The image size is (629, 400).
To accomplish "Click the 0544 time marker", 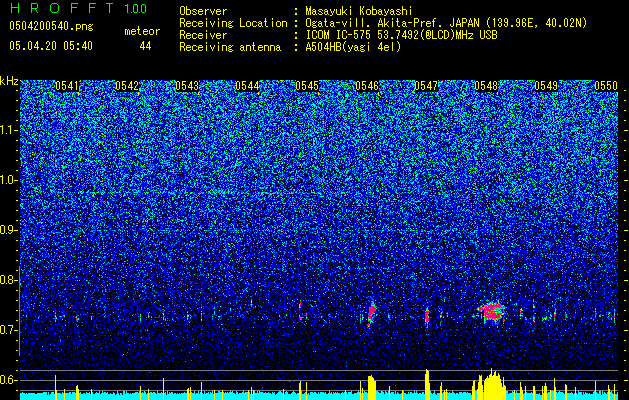I will coord(247,86).
